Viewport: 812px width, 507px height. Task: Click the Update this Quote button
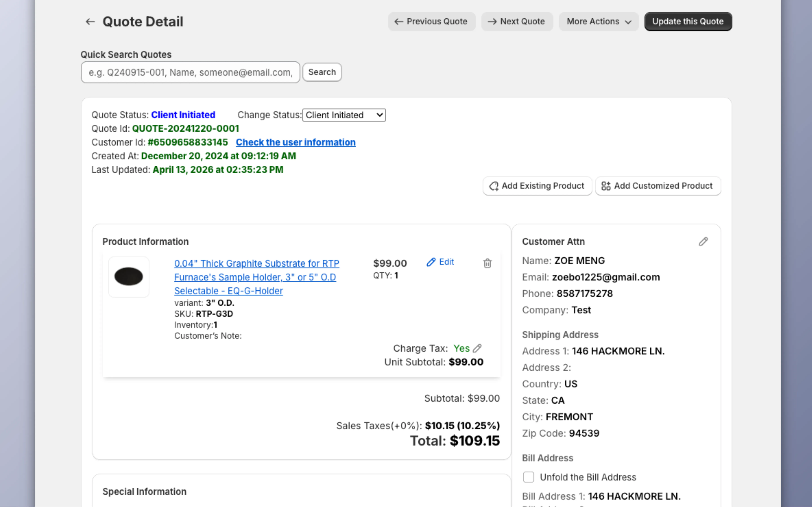click(x=688, y=21)
